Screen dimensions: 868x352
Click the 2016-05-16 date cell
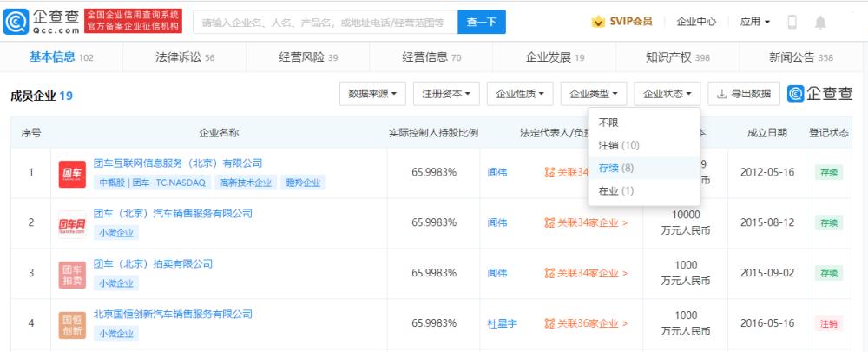point(766,323)
